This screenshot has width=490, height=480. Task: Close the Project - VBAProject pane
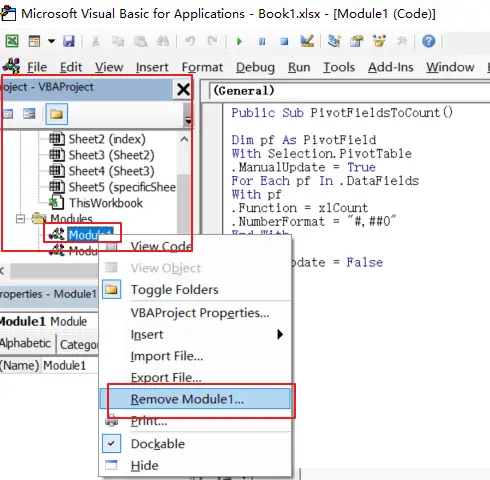click(x=183, y=89)
